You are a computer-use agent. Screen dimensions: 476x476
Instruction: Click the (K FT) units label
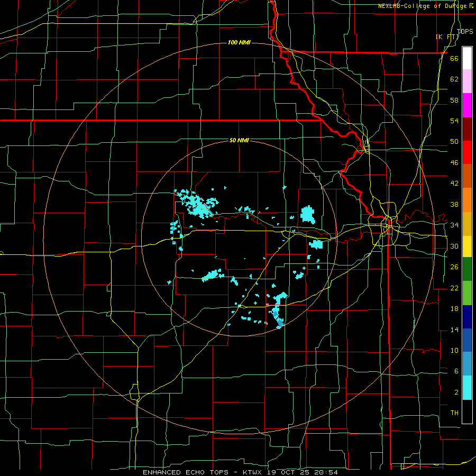[447, 36]
